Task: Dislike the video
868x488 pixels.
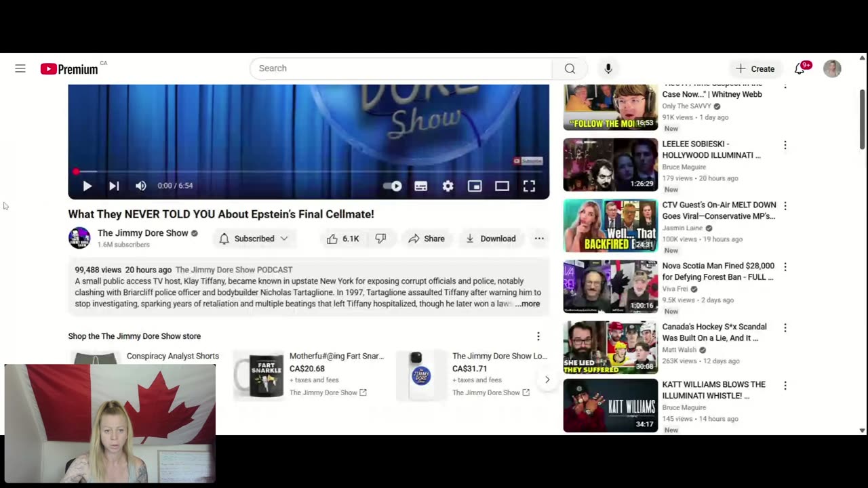Action: [x=380, y=239]
